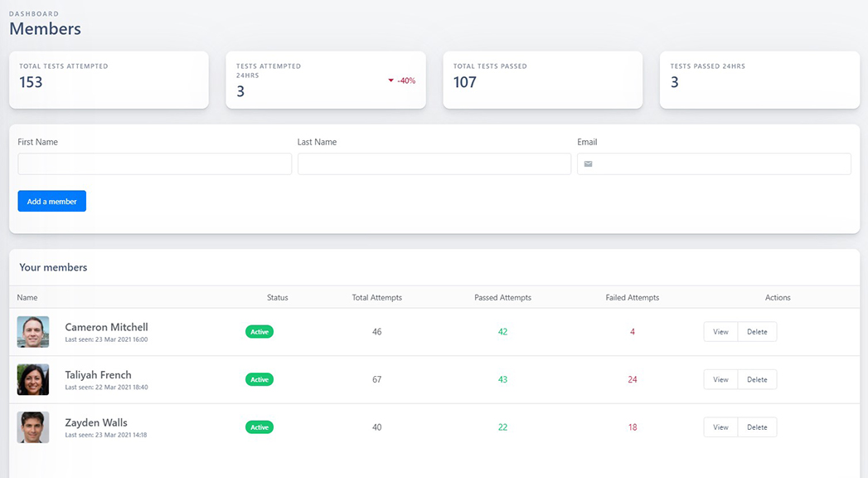Click the Taliyah French name link
The width and height of the screenshot is (868, 478).
(x=98, y=375)
